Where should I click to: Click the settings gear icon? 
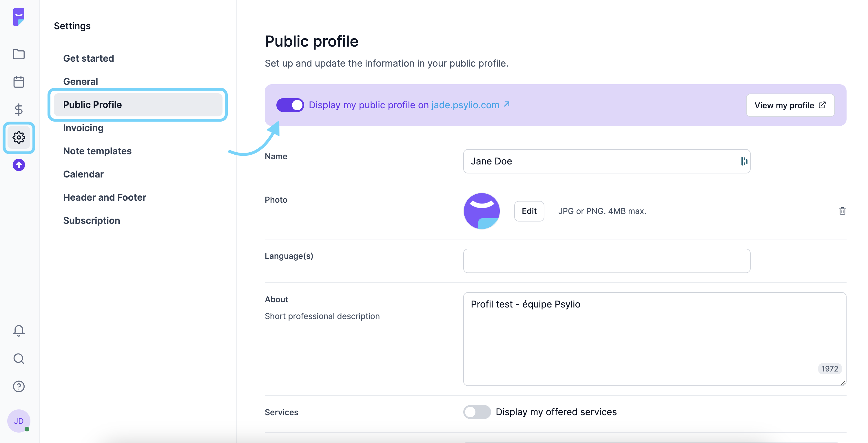(x=19, y=137)
